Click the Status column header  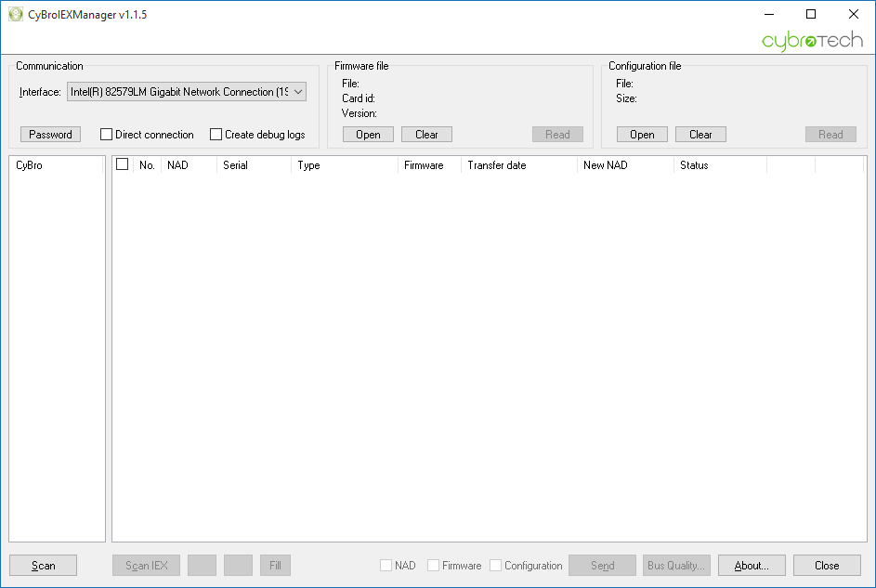719,165
